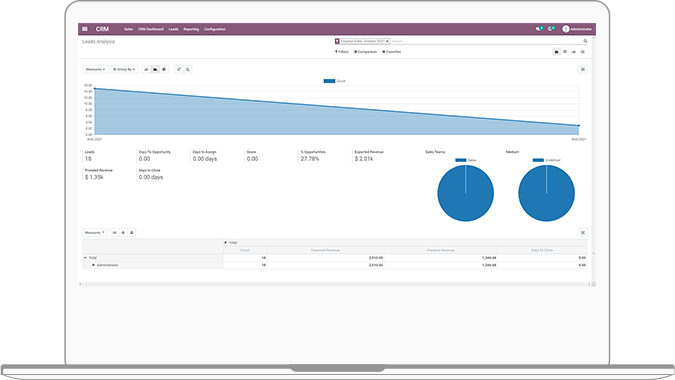Open the Favorites dropdown

pyautogui.click(x=392, y=52)
